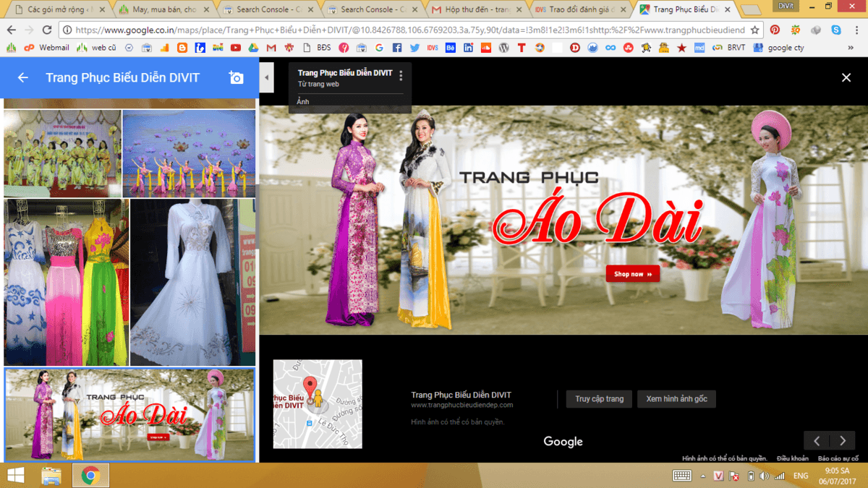Screen dimensions: 868x488
Task: Open the Facebook bookmark icon
Action: [x=397, y=48]
